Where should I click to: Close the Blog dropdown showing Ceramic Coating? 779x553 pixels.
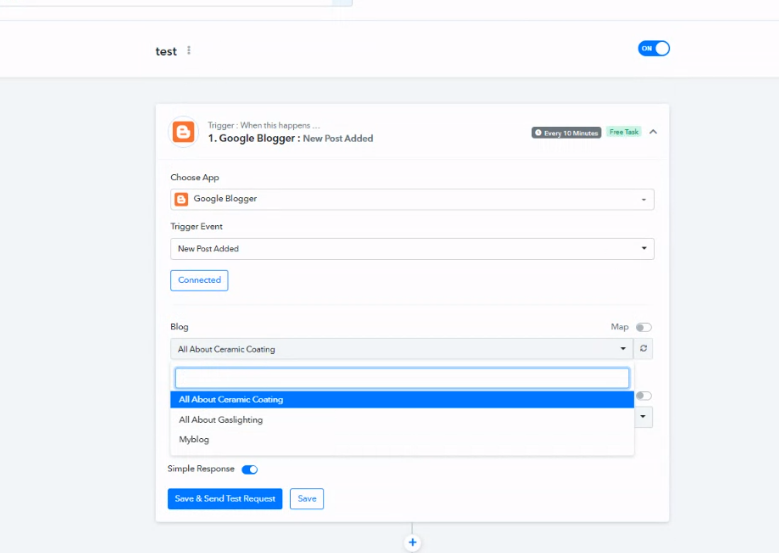401,349
